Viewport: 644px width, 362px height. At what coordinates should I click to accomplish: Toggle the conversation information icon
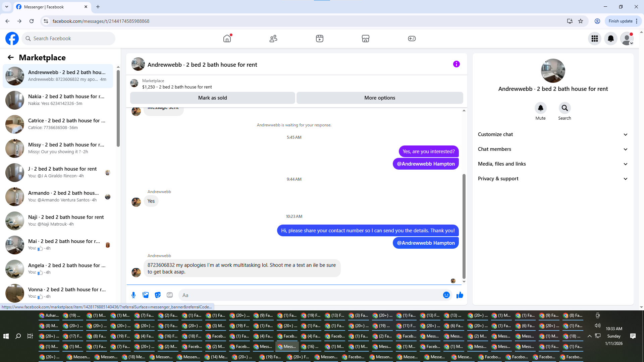(457, 64)
